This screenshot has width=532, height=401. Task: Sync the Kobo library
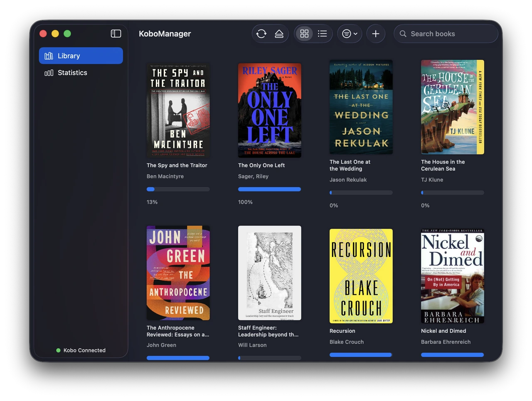[x=261, y=34]
